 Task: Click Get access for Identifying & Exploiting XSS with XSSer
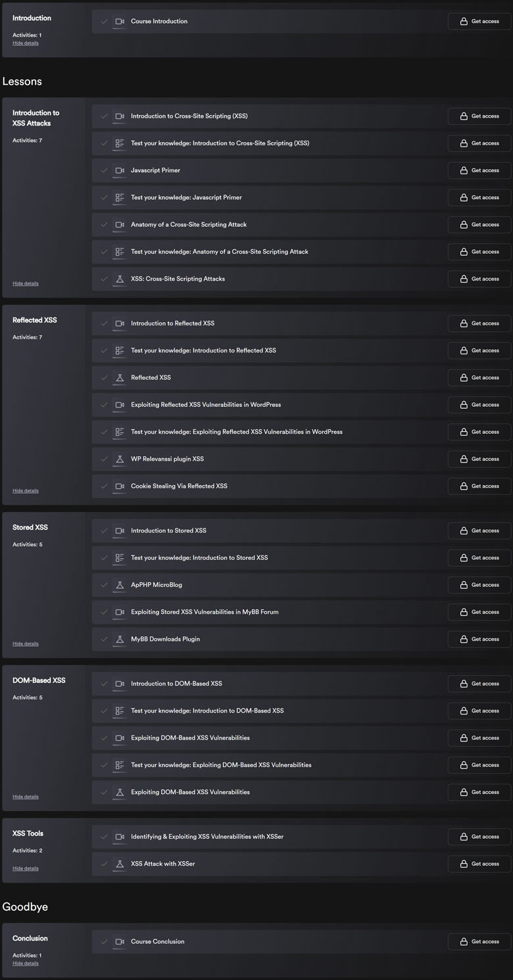pos(479,837)
